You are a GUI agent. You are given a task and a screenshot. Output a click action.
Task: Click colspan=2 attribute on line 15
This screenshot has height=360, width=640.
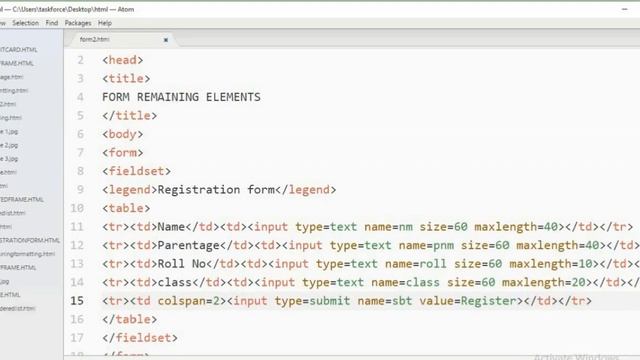coord(189,301)
